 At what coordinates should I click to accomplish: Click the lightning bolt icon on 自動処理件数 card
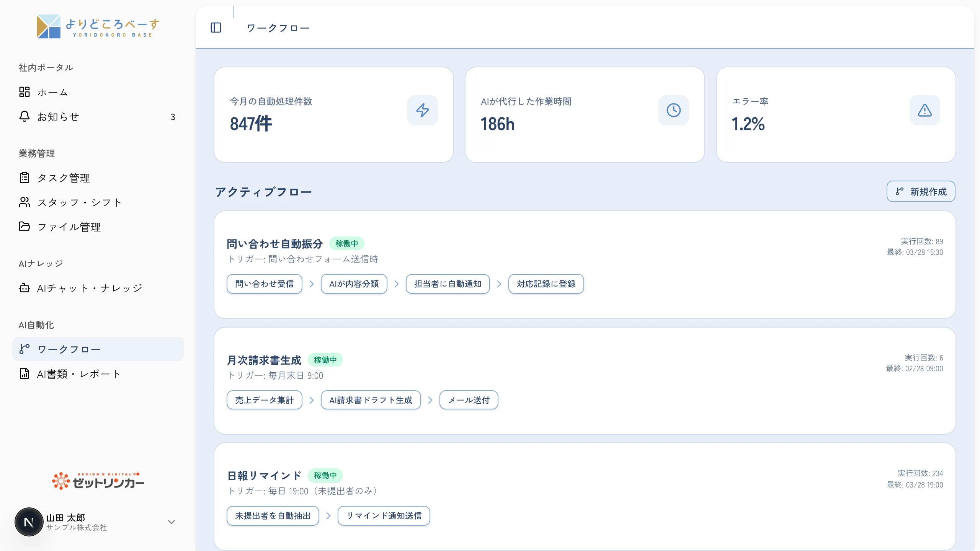423,110
